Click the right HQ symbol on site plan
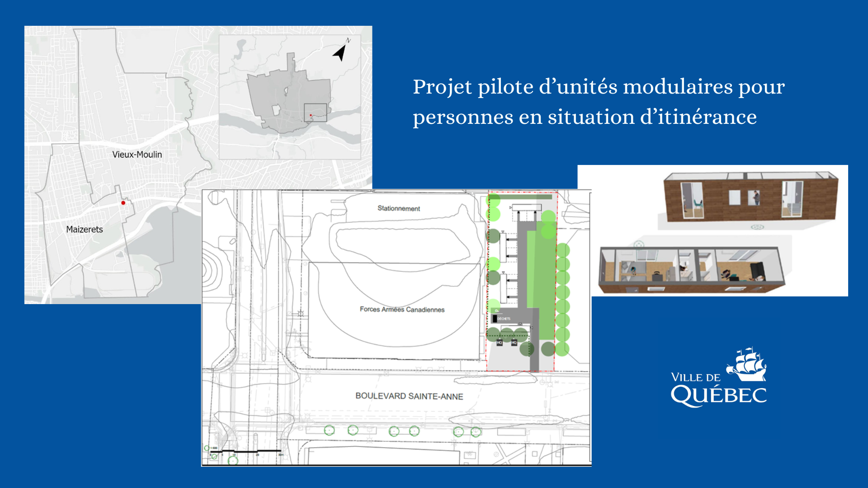The width and height of the screenshot is (868, 488). coord(514,343)
